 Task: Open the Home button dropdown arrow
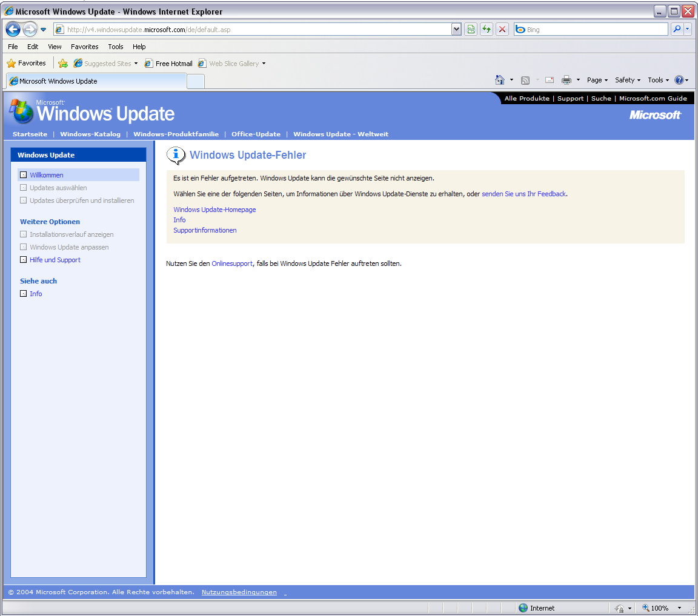point(511,80)
